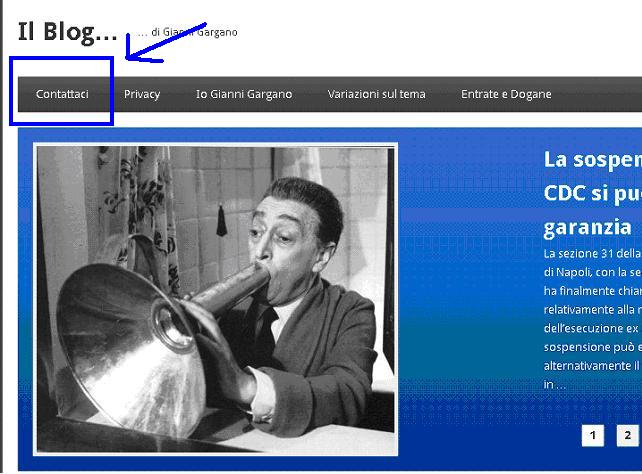642x474 pixels.
Task: Click the word garanzia in the headline
Action: click(587, 228)
